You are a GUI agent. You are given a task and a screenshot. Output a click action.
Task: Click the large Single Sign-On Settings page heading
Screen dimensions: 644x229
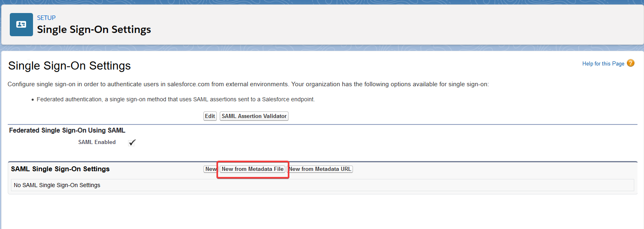[69, 66]
